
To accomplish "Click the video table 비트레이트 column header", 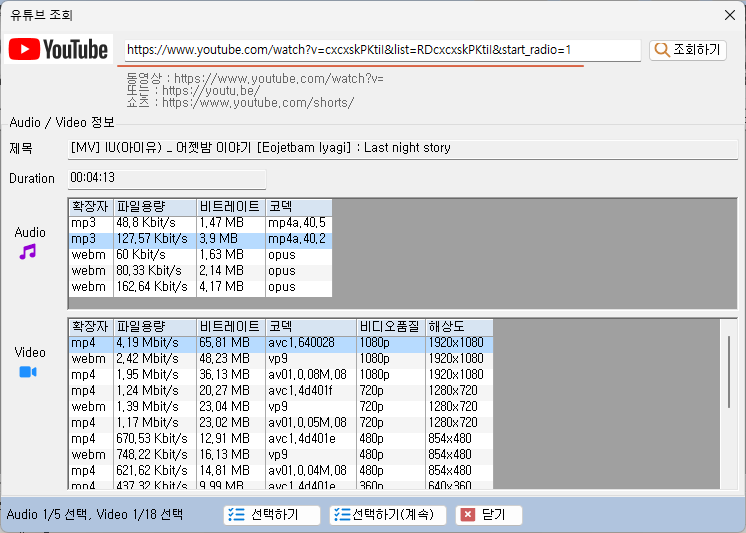I will click(x=231, y=327).
